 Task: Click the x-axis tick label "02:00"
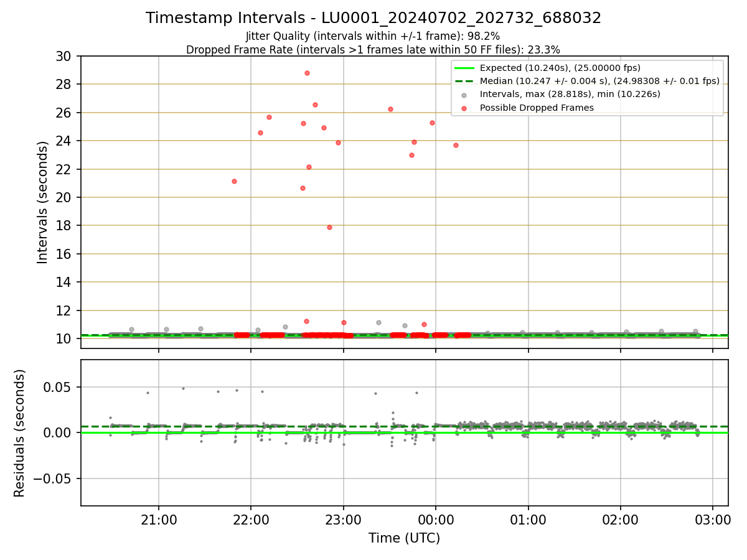(621, 520)
